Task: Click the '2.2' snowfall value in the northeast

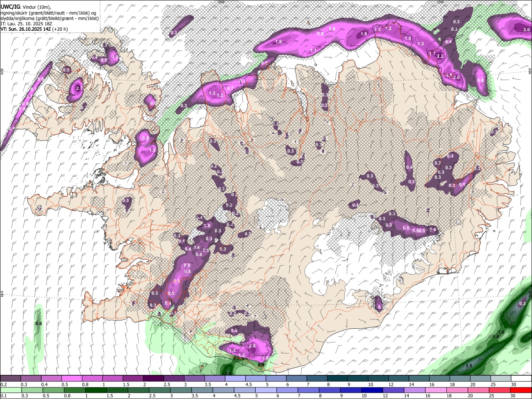Action: pos(441,56)
